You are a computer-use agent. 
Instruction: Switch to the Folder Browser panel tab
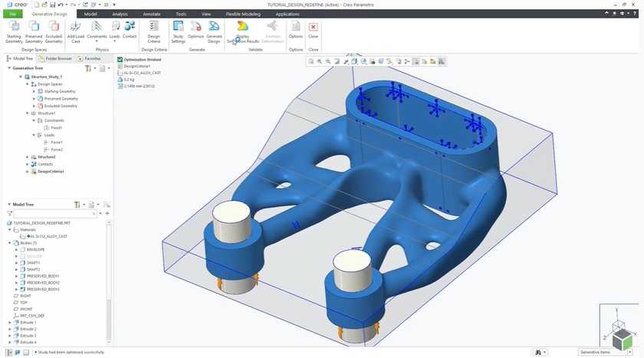click(56, 57)
